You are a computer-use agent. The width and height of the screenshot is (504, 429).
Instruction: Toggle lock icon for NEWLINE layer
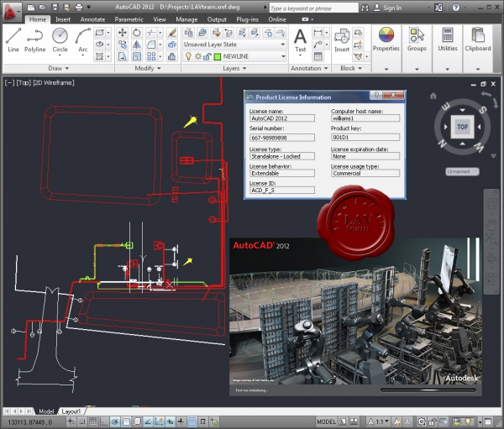coord(207,56)
